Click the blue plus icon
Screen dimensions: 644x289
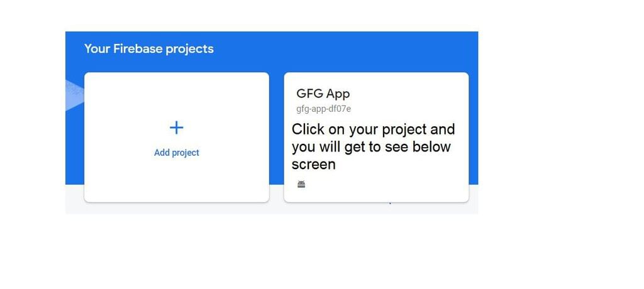coord(177,128)
